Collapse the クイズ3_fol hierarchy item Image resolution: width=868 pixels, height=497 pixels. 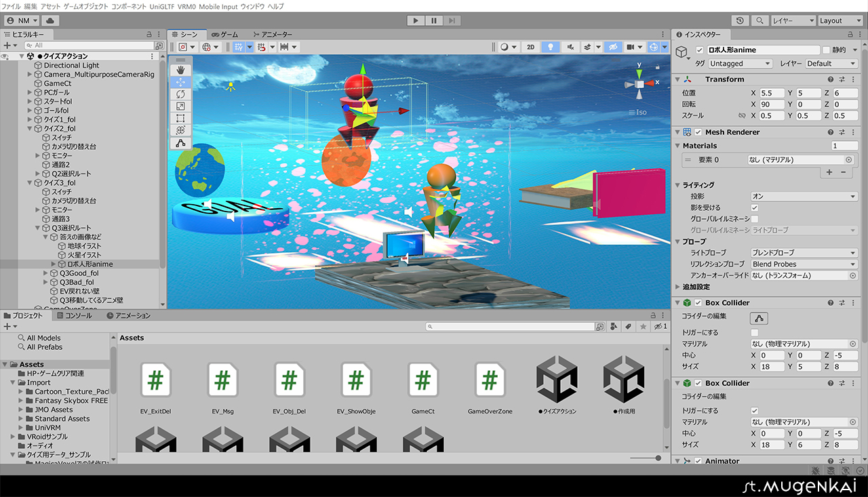tap(30, 183)
